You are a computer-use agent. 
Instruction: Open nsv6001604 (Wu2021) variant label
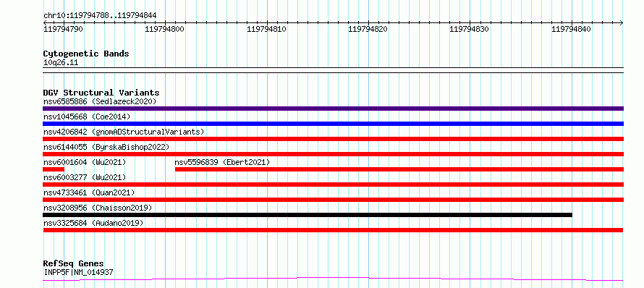coord(85,162)
